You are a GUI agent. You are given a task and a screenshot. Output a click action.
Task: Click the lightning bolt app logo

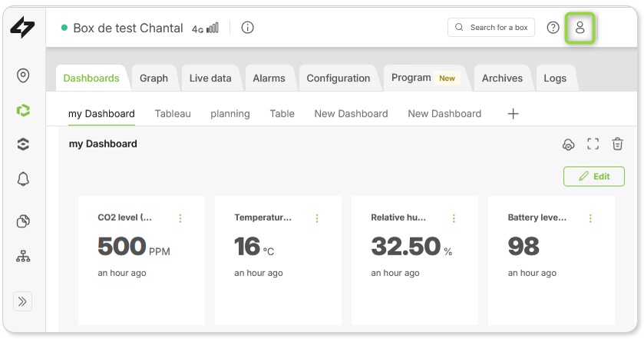click(22, 27)
